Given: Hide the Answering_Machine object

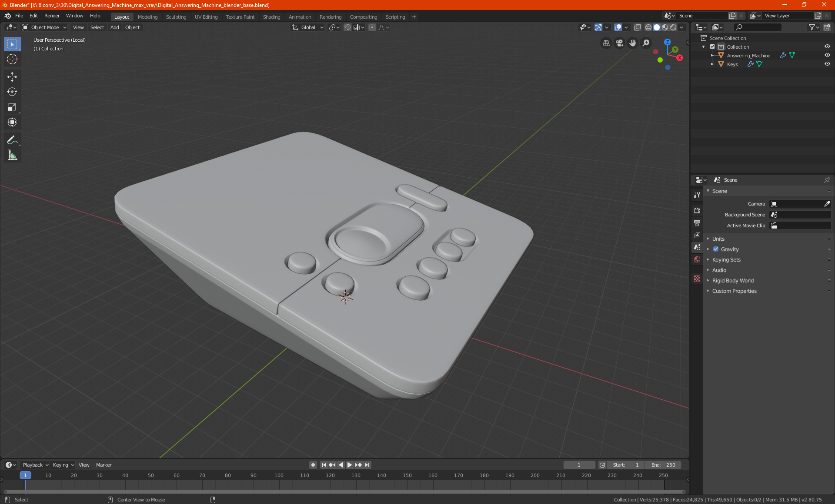Looking at the screenshot, I should click(827, 55).
